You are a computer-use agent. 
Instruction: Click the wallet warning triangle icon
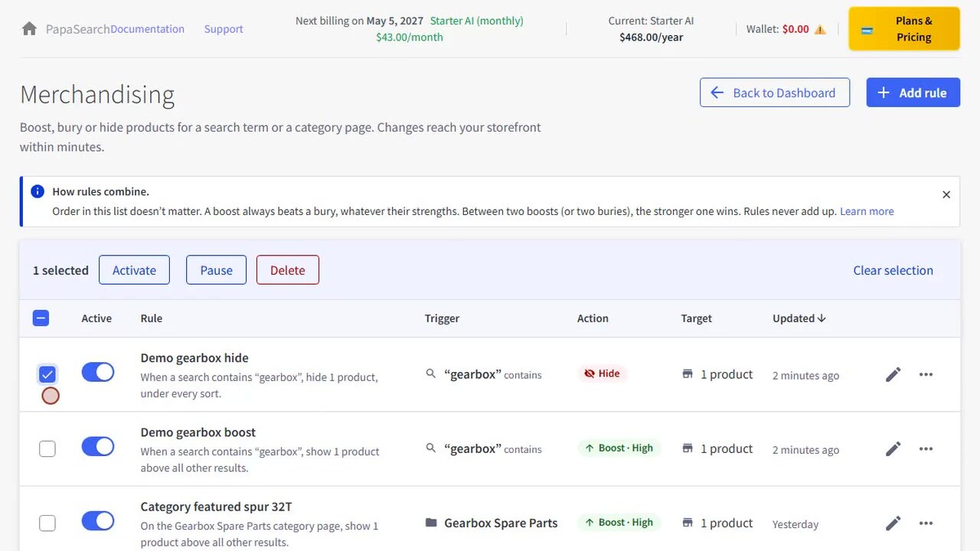tap(820, 29)
